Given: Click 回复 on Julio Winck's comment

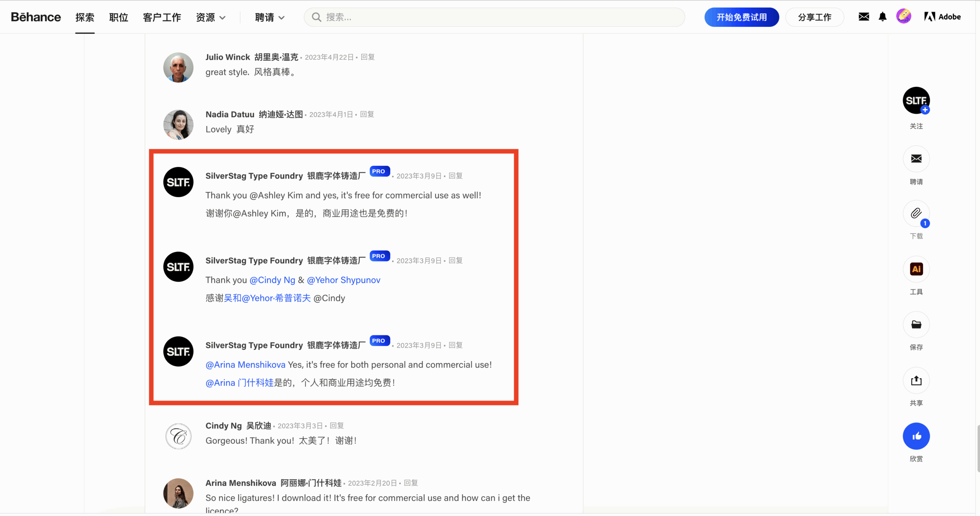Looking at the screenshot, I should [367, 57].
